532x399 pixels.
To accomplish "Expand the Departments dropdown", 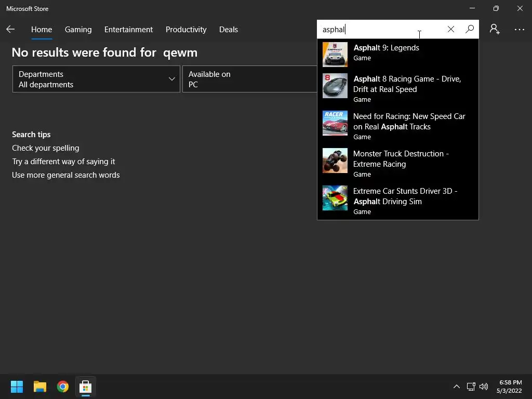I will tap(96, 79).
